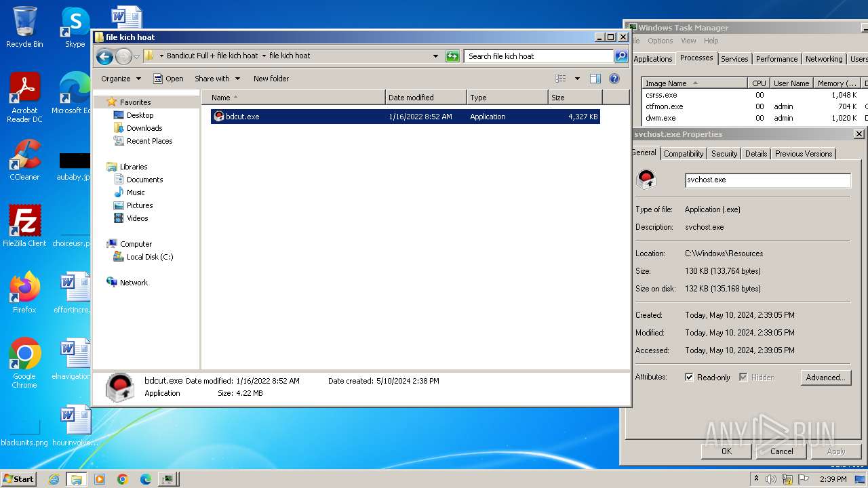Click the Open toolbar button

(x=168, y=79)
